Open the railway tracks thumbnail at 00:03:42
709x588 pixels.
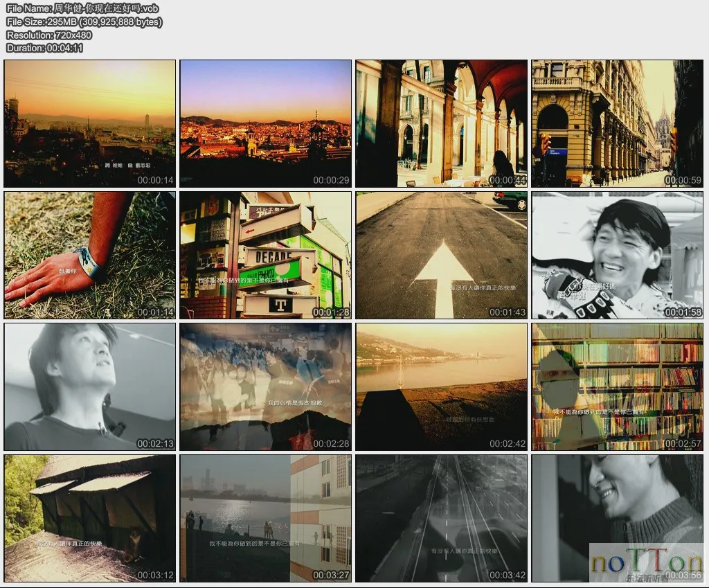[x=442, y=518]
